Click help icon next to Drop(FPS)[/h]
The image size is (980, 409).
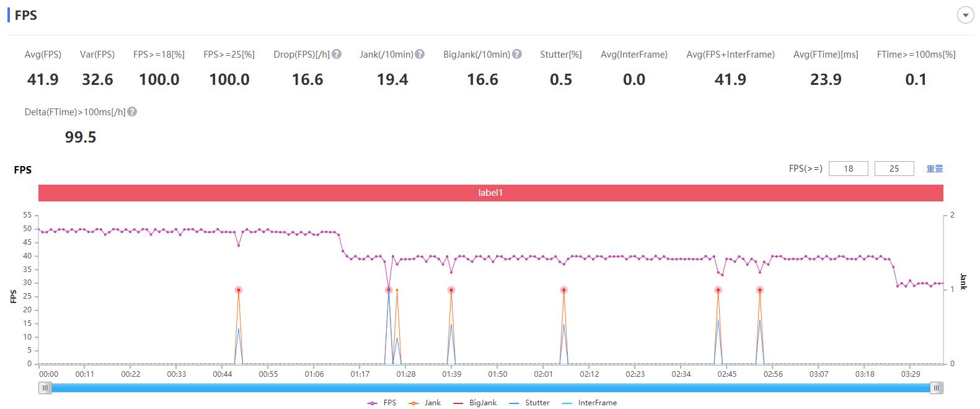tap(337, 55)
